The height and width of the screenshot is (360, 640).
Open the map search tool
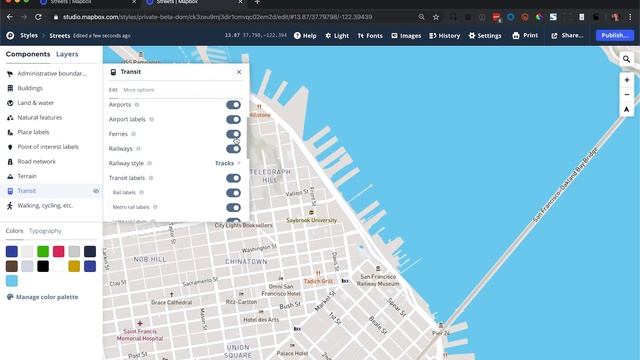pos(627,59)
